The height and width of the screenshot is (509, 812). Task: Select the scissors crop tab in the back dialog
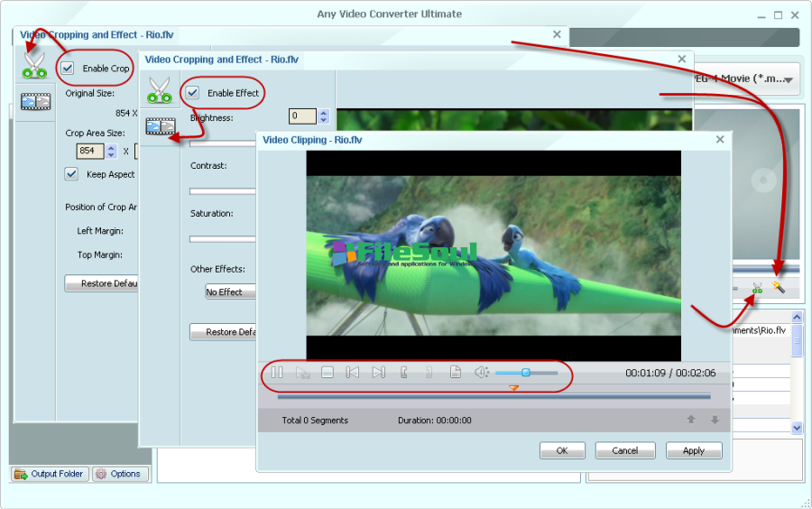(x=34, y=66)
